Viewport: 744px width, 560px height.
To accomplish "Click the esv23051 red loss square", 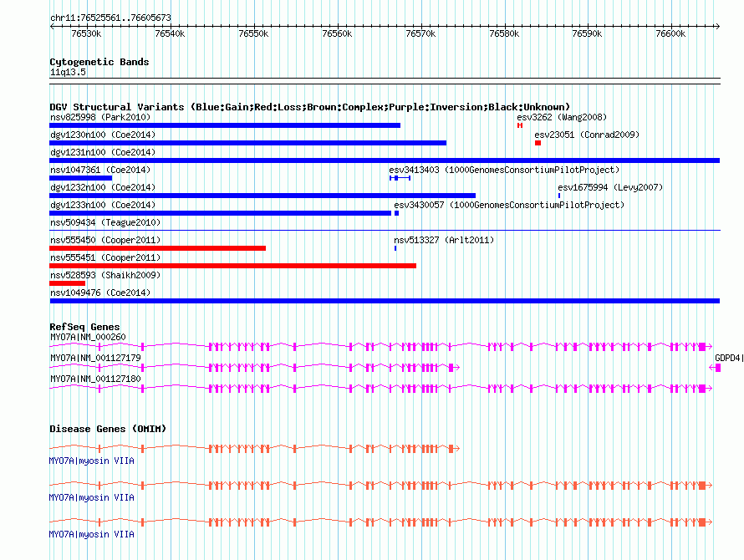I will point(538,143).
